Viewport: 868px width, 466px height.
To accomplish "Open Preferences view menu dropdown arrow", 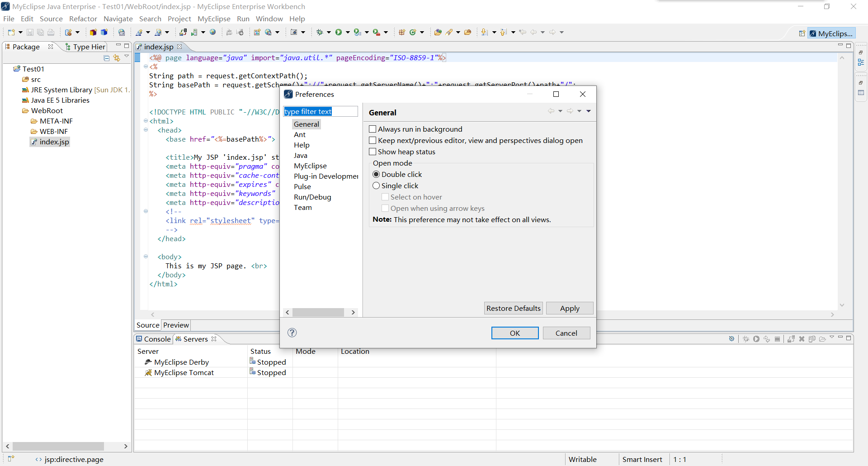I will (589, 111).
